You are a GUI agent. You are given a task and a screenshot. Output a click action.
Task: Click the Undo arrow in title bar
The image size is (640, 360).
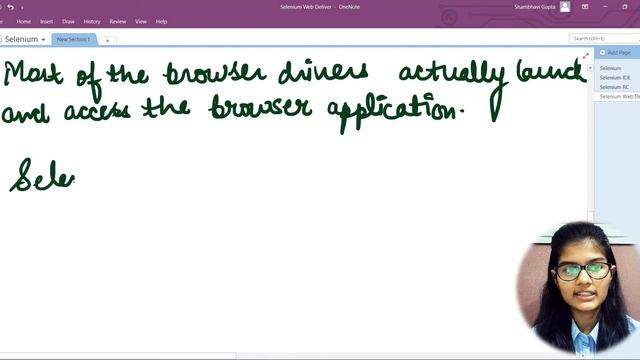[x=11, y=7]
